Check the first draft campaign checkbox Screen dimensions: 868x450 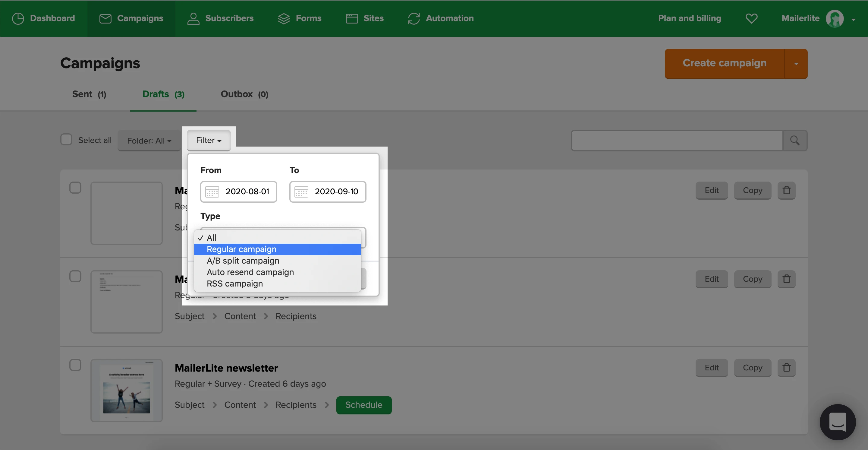(x=75, y=188)
